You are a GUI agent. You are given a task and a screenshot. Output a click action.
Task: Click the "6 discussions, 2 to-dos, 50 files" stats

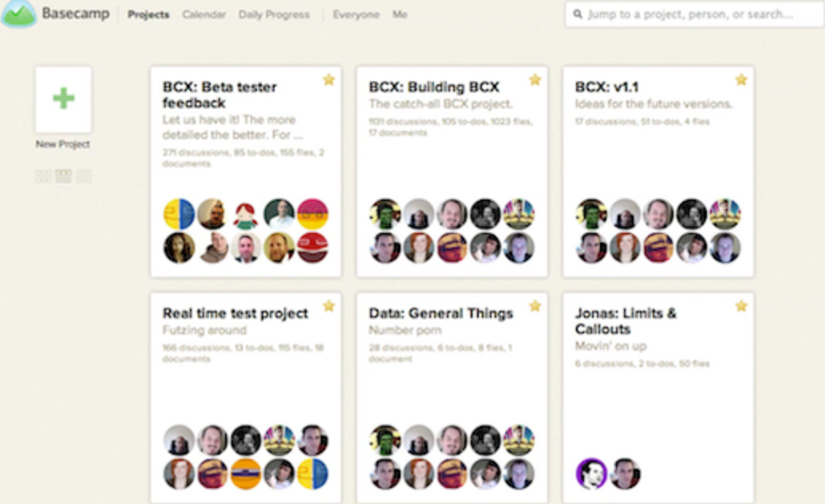pos(642,364)
